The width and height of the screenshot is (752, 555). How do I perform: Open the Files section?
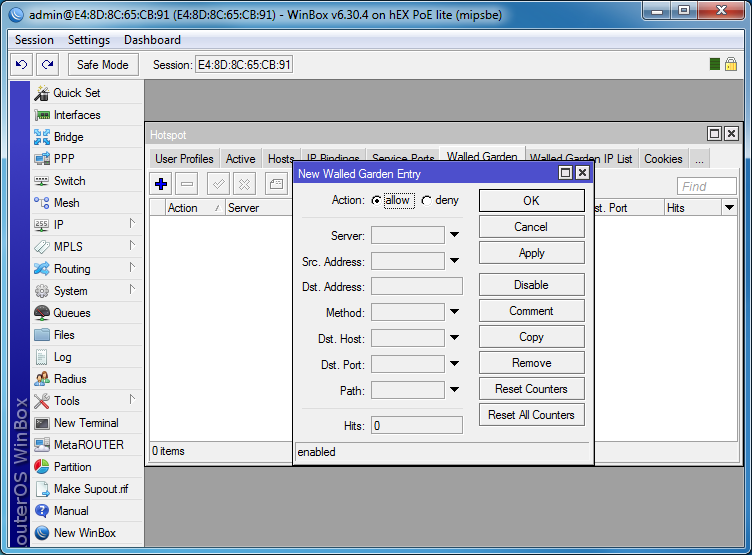(87, 335)
